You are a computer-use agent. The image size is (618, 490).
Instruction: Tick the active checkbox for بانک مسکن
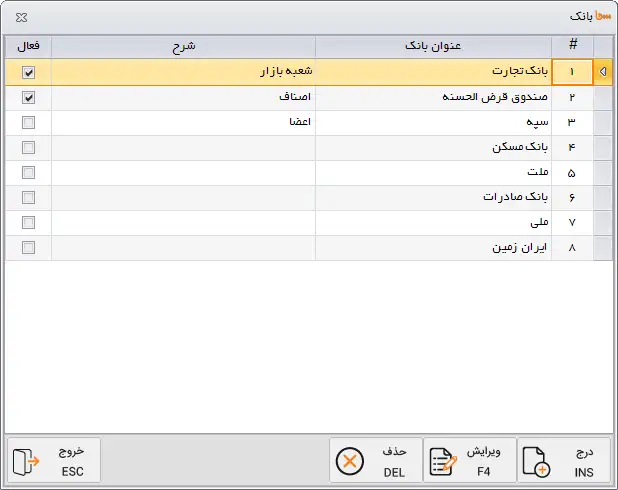28,147
